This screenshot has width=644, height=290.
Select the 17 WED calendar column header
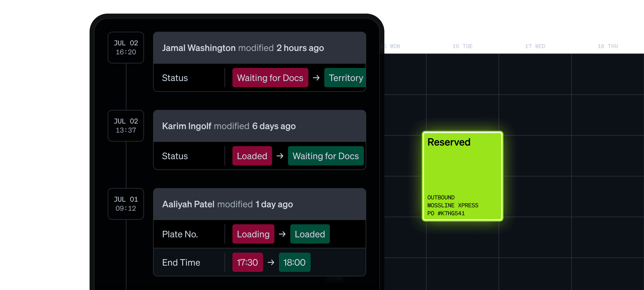click(535, 46)
